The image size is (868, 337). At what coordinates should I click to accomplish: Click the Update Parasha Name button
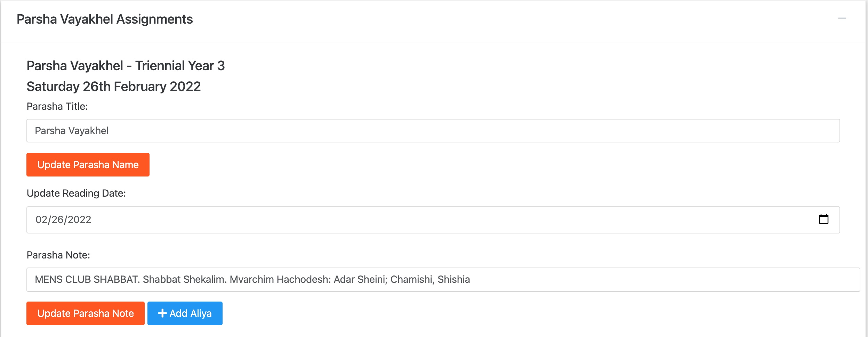point(88,165)
